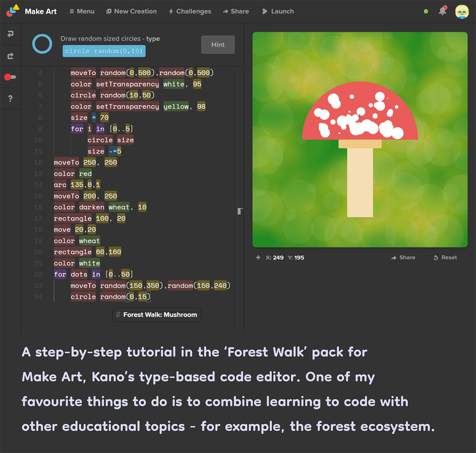Open help via the question mark icon

point(11,99)
